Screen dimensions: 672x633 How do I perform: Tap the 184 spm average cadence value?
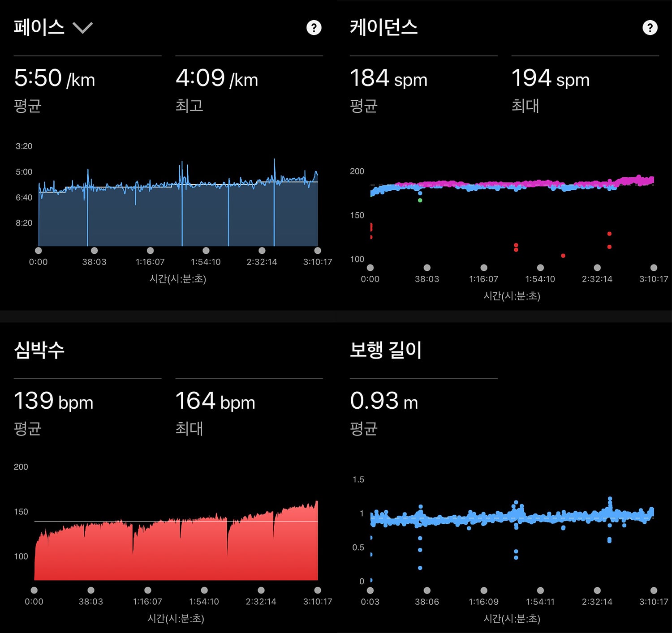pyautogui.click(x=388, y=78)
